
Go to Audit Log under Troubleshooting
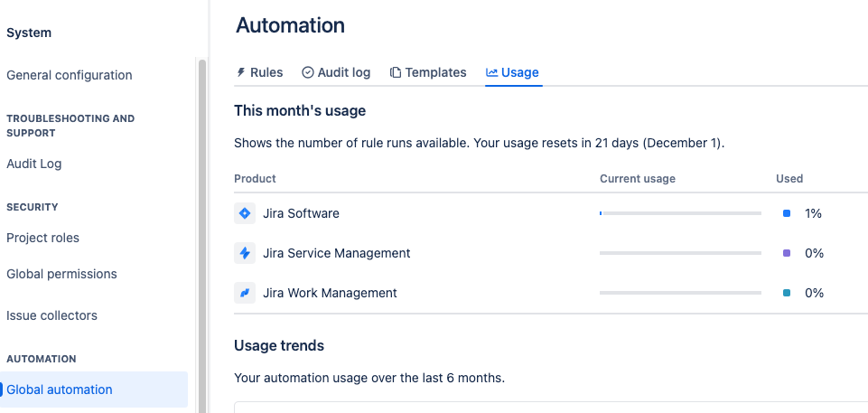(x=34, y=164)
